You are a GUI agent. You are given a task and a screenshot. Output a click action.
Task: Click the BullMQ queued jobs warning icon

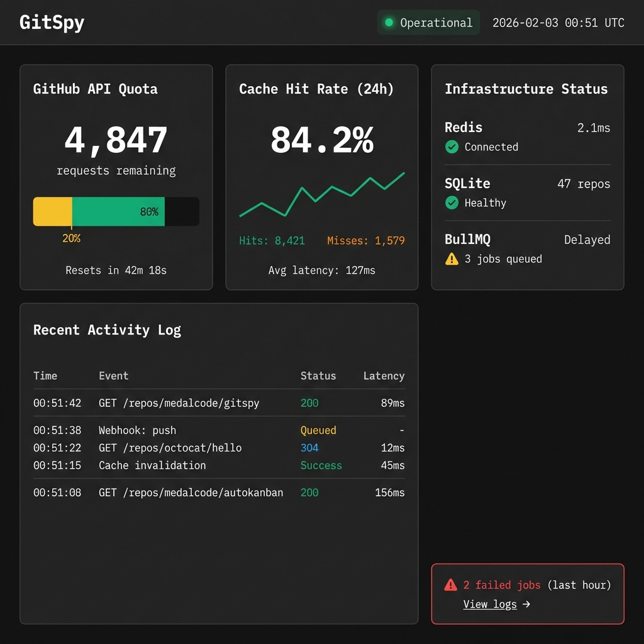click(451, 258)
